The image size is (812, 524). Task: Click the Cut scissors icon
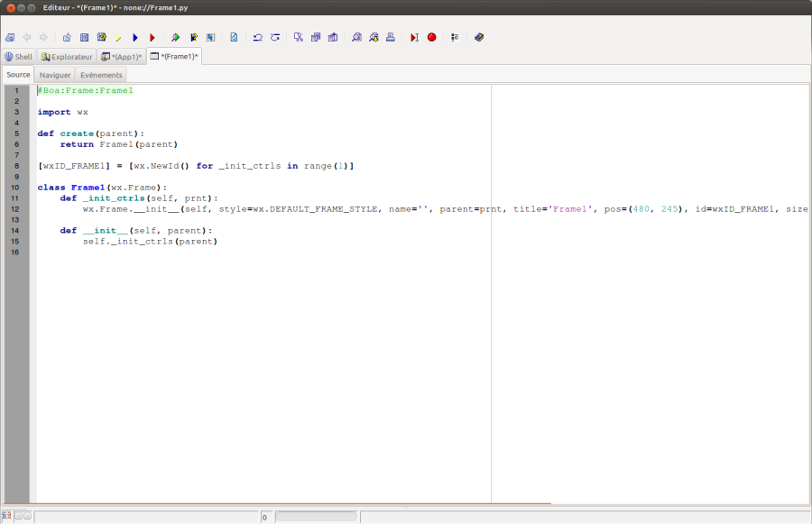click(299, 38)
